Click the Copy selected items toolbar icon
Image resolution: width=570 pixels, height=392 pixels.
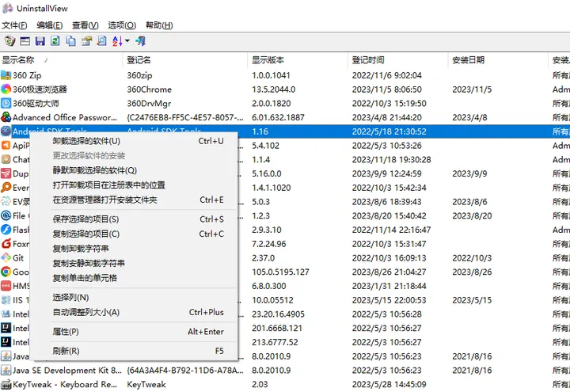coord(71,41)
